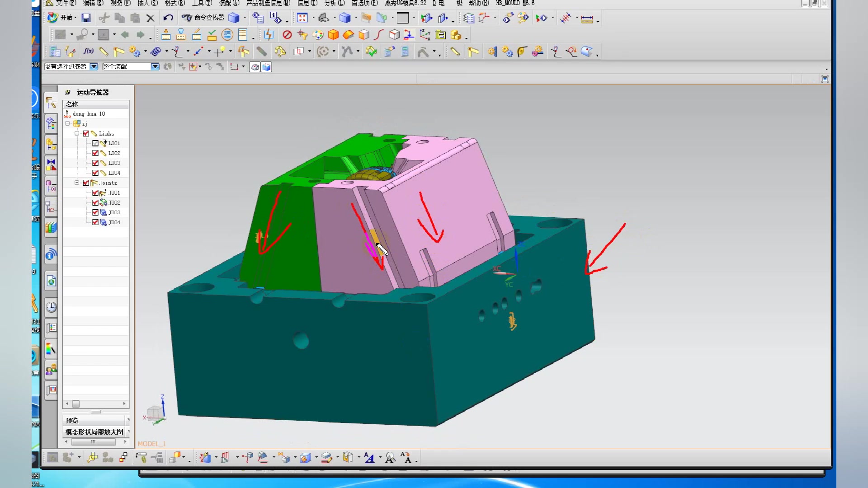This screenshot has width=868, height=488.
Task: Toggle the J003 joint checkbox
Action: pyautogui.click(x=95, y=212)
